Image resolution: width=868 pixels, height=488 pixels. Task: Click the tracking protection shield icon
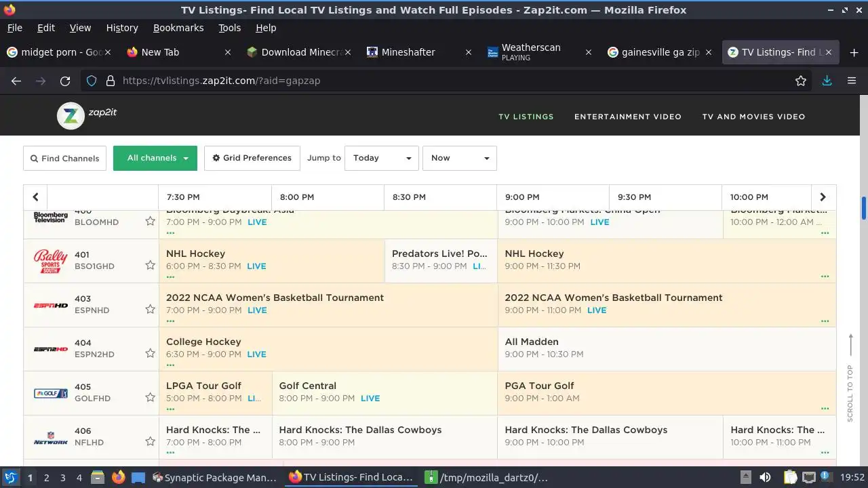(92, 81)
